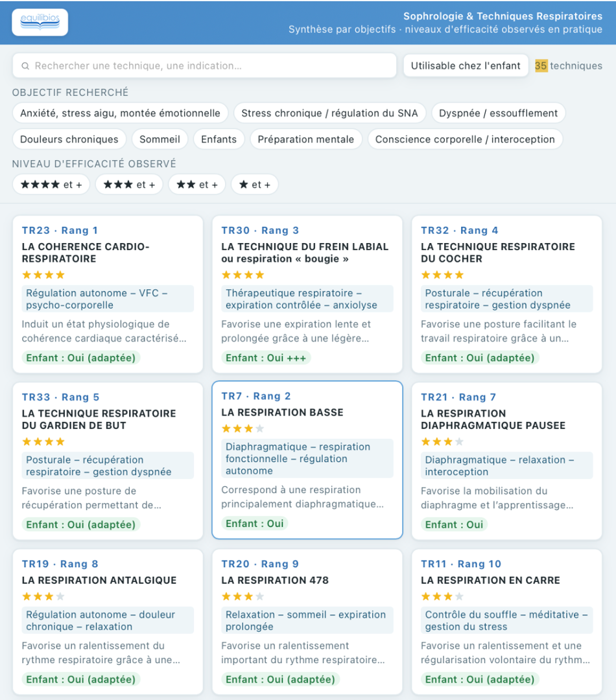Click the star rating on the TR11 card

pyautogui.click(x=442, y=596)
